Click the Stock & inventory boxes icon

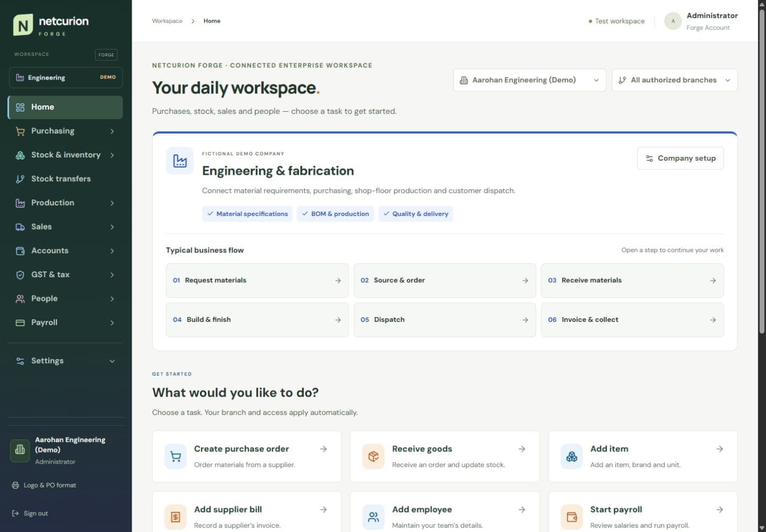click(x=20, y=155)
